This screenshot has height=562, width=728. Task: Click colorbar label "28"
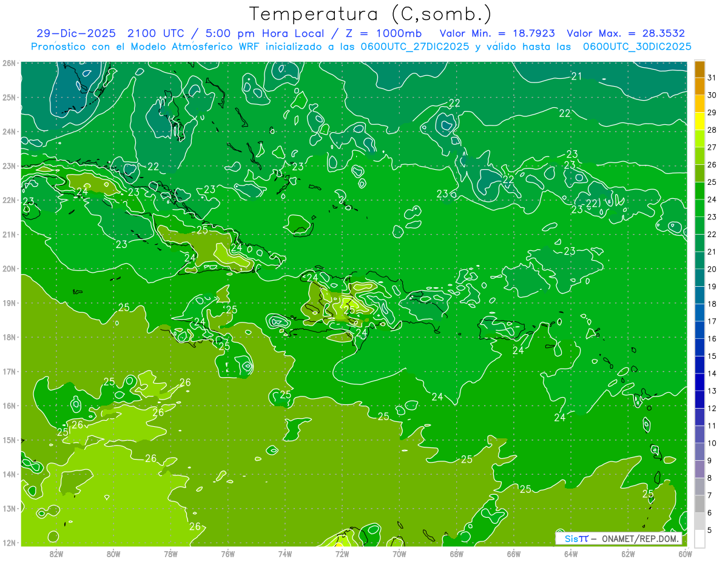click(x=712, y=130)
